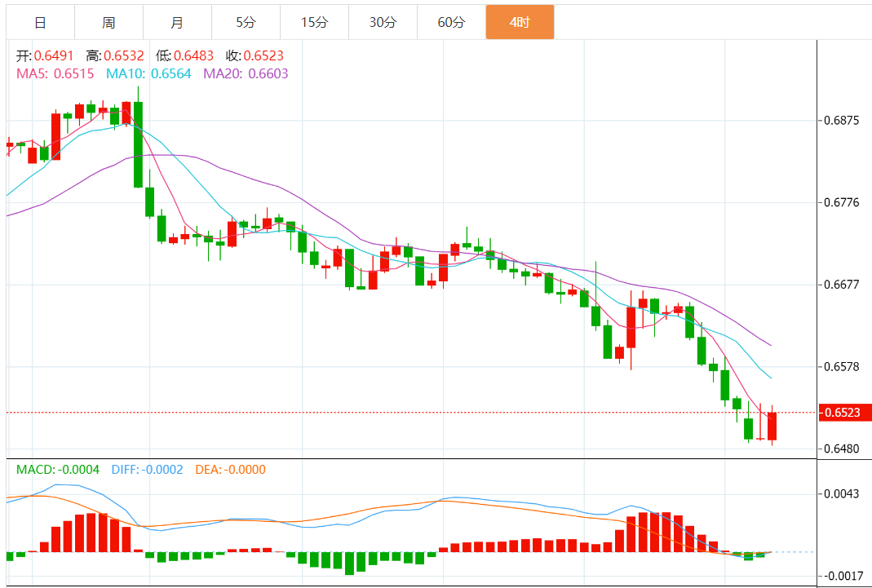The height and width of the screenshot is (588, 872).
Task: Switch to the 5分 chart tab
Action: [246, 22]
